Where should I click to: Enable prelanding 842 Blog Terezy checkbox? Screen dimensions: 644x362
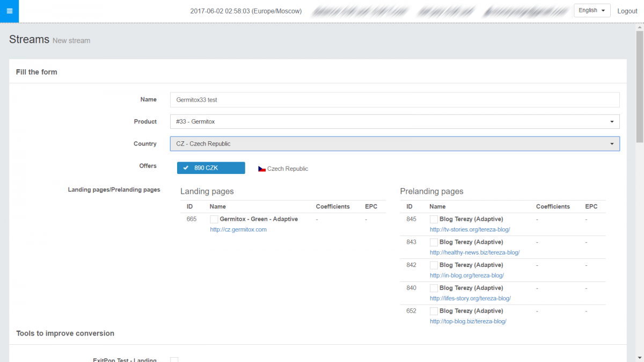434,265
